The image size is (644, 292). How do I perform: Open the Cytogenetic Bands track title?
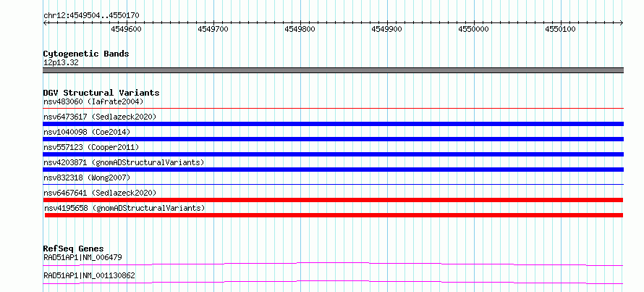tap(86, 54)
